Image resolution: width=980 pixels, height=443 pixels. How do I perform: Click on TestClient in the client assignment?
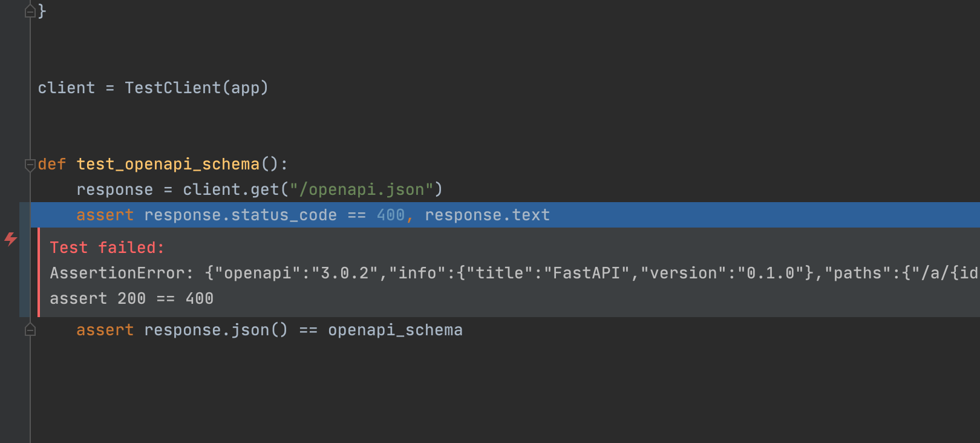(x=173, y=88)
